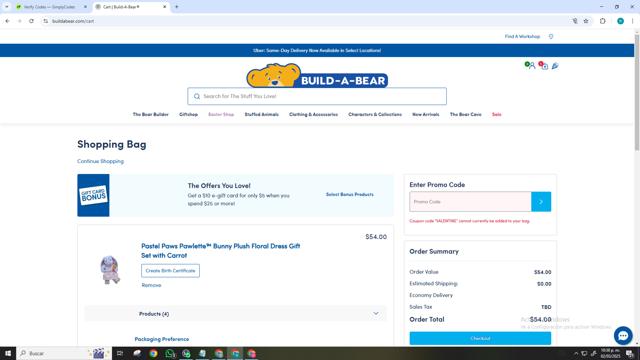Click the Packaging Preference heading
This screenshot has height=360, width=640.
(x=162, y=339)
